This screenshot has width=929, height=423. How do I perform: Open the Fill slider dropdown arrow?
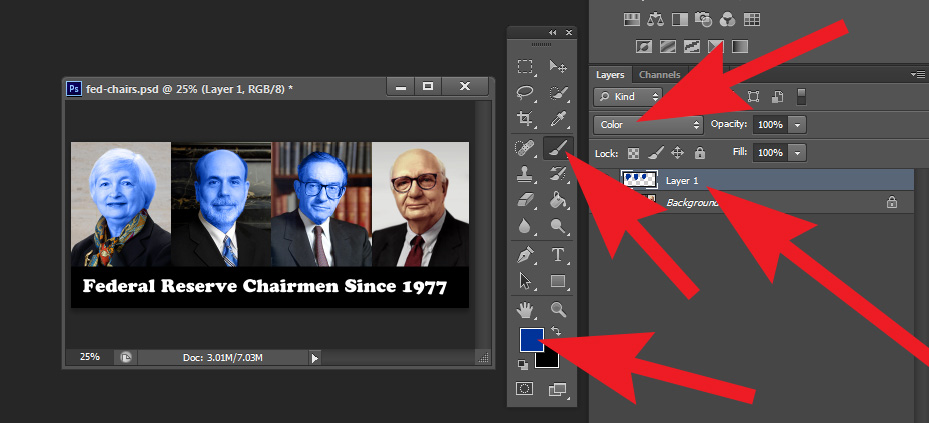point(797,153)
